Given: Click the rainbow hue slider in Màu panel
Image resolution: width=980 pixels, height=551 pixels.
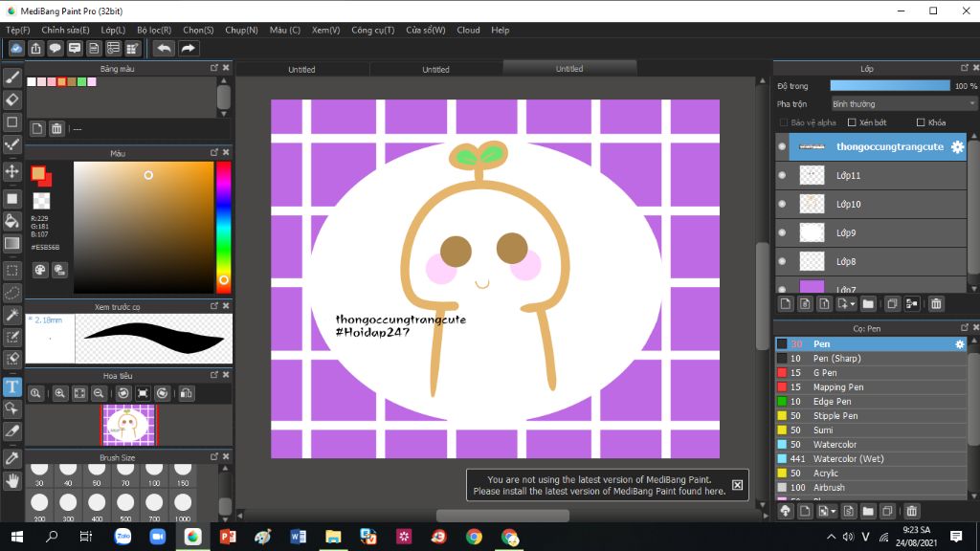Looking at the screenshot, I should coord(223,228).
